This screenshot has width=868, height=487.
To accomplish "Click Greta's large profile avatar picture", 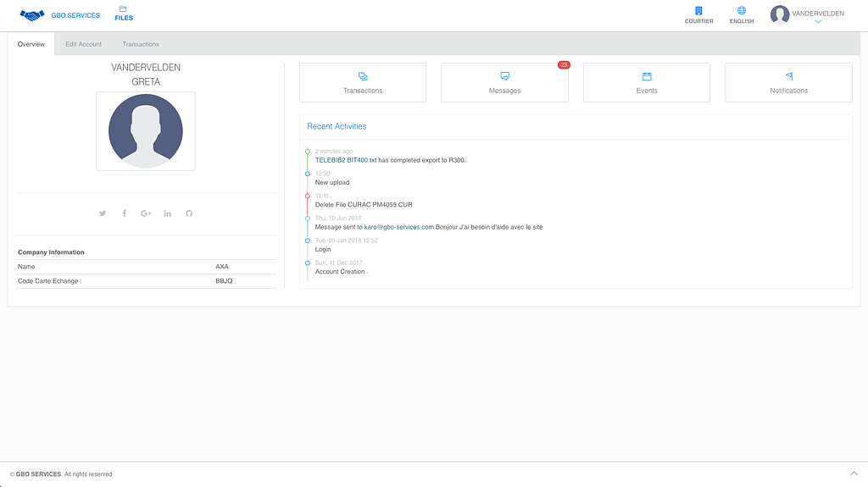I will tap(146, 131).
